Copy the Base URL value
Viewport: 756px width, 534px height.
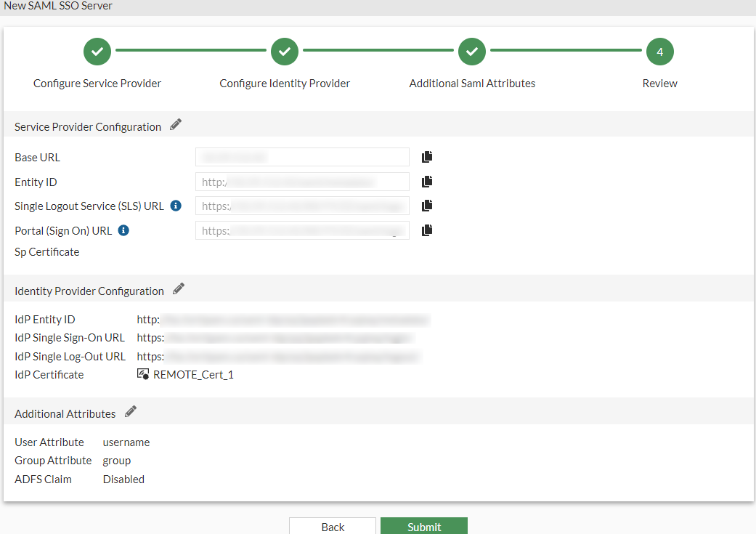pos(427,156)
